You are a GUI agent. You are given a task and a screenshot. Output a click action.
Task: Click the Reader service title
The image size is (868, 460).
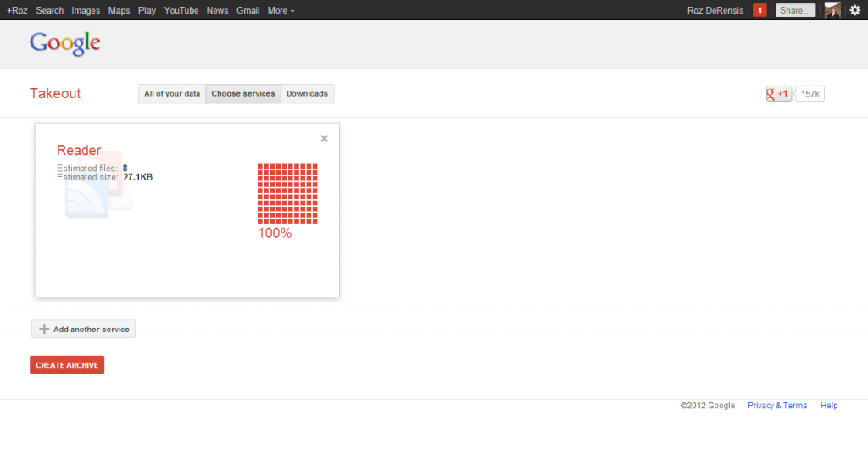pyautogui.click(x=79, y=150)
